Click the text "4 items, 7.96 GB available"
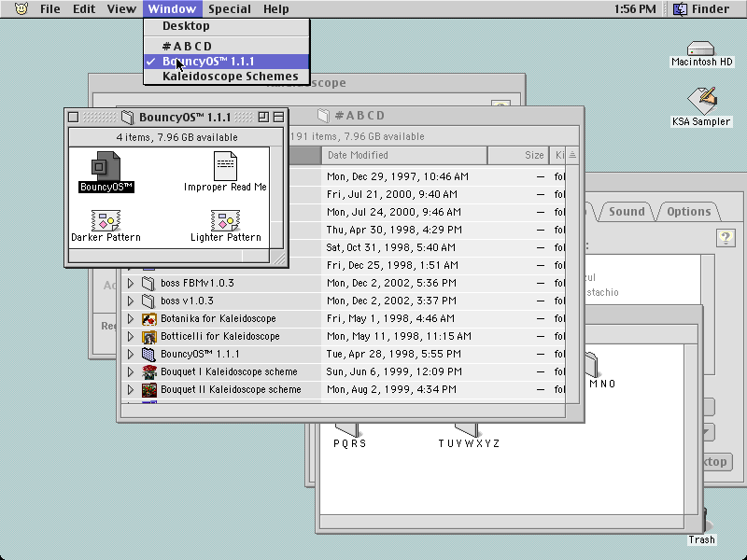Image resolution: width=747 pixels, height=560 pixels. coord(176,137)
